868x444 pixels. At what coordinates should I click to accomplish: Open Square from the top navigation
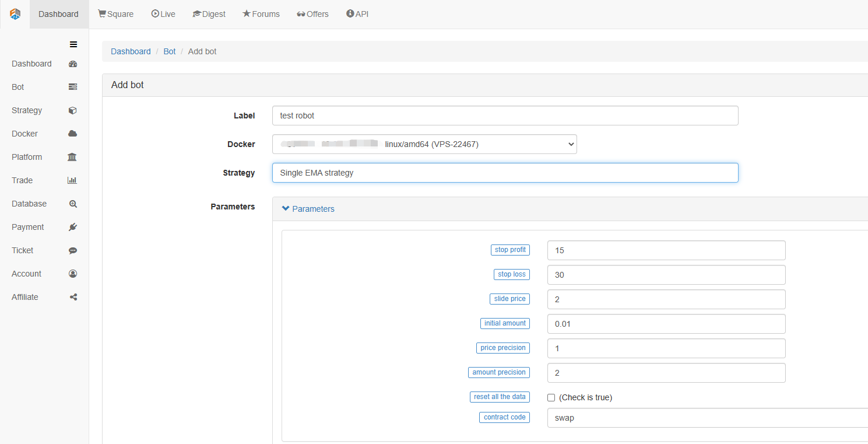click(115, 14)
